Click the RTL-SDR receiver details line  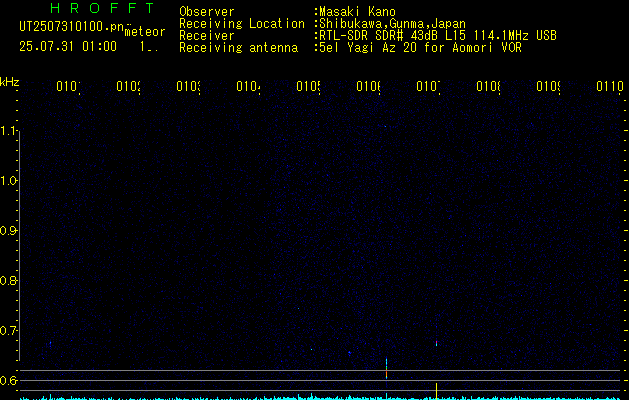(438, 36)
